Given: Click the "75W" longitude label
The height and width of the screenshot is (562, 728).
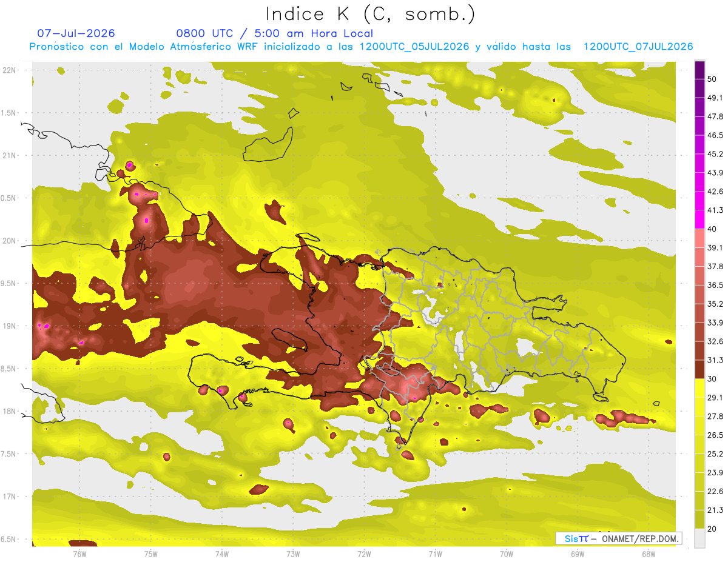Looking at the screenshot, I should click(151, 554).
